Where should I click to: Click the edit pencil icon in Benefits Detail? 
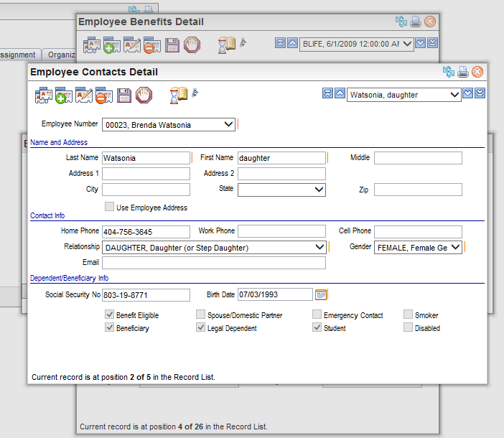click(x=132, y=45)
